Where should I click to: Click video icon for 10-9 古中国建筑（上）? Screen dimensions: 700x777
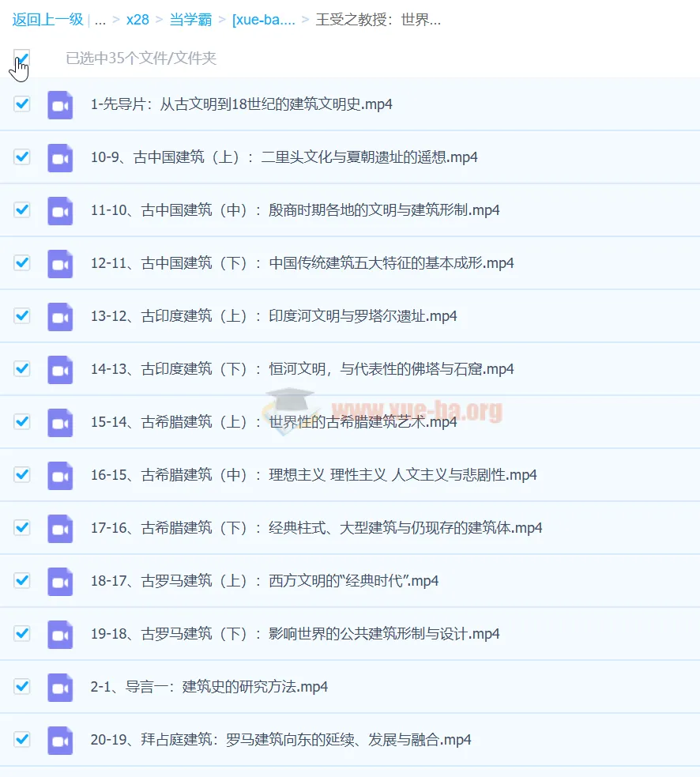(60, 157)
